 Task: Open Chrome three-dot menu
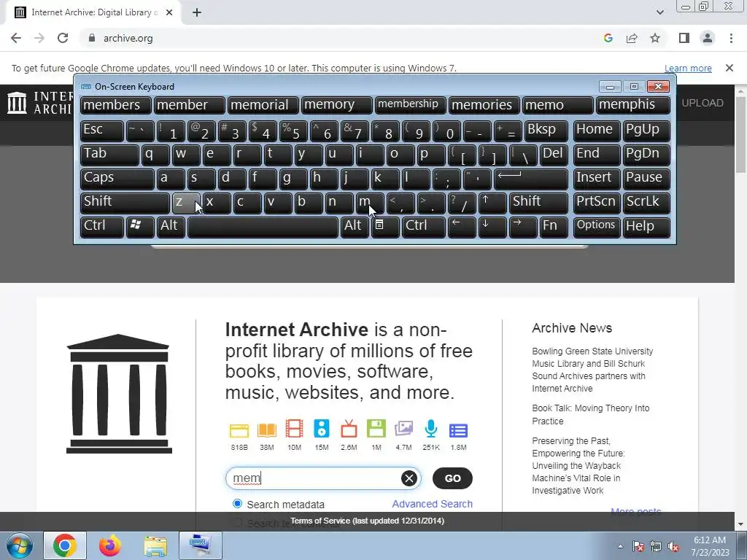731,38
